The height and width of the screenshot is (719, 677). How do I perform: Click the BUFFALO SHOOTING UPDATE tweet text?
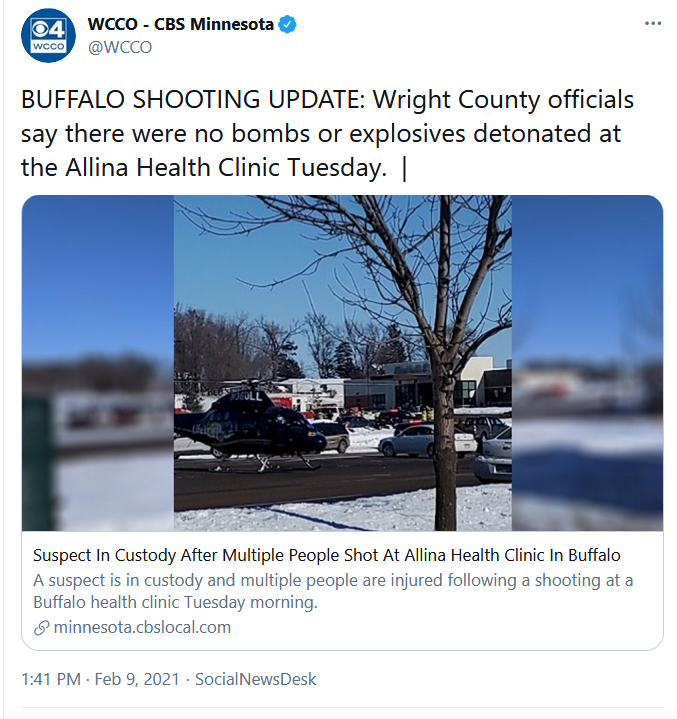point(327,133)
